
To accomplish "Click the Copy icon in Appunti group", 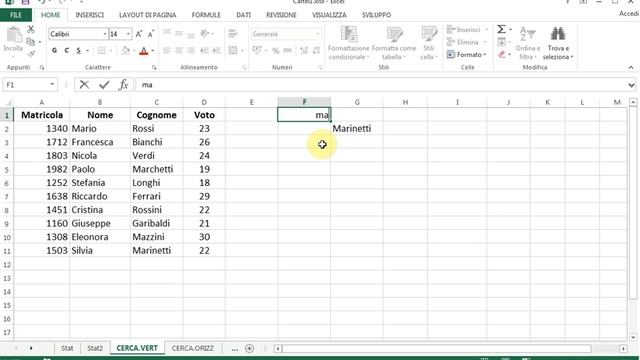I will click(x=31, y=42).
